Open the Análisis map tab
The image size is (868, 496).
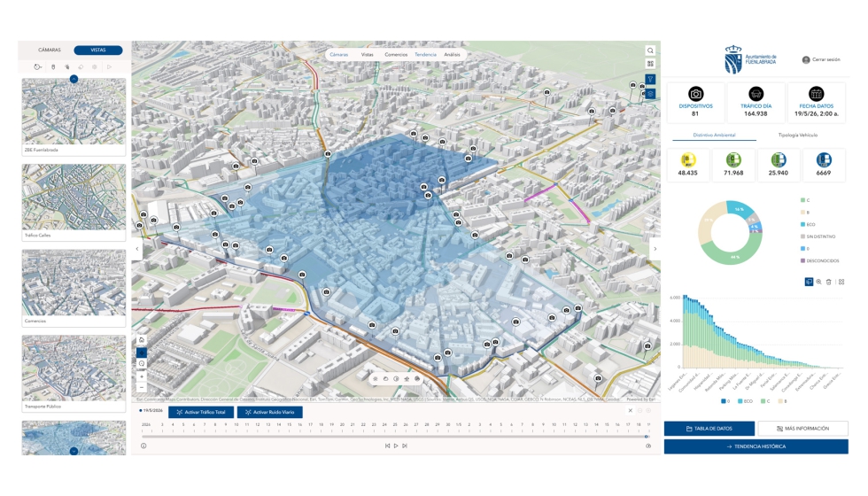pos(452,54)
